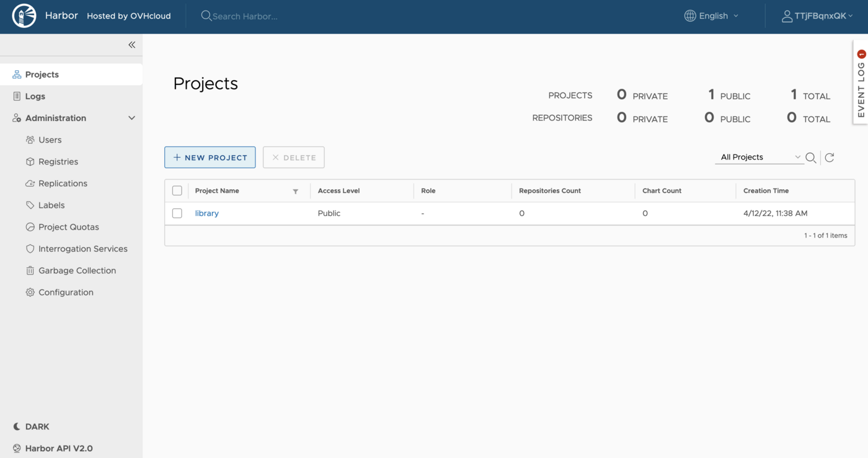Viewport: 868px width, 458px height.
Task: Select the Project Quotas icon
Action: coord(30,227)
